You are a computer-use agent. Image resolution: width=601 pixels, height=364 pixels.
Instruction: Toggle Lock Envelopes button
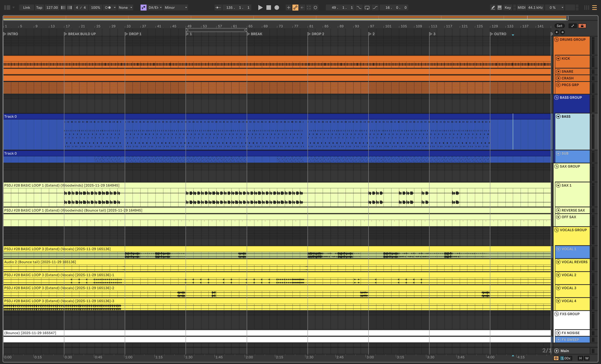(x=582, y=26)
